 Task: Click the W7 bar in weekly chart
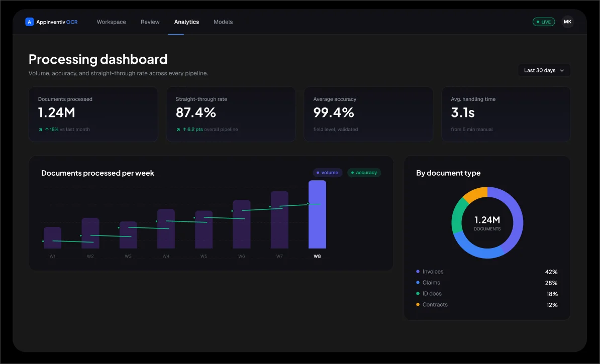(279, 220)
